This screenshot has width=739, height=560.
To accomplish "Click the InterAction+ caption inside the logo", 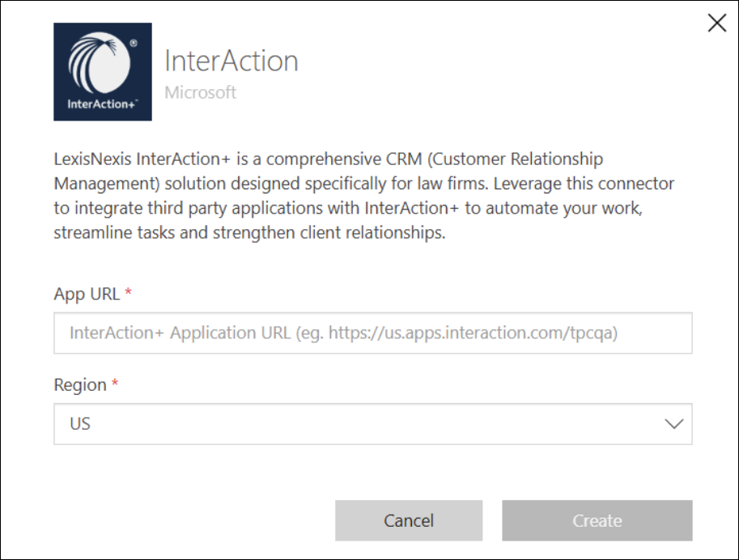I will point(102,104).
